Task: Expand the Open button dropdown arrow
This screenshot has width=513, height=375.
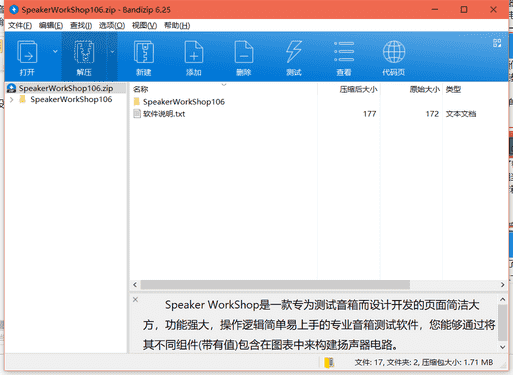Action: click(x=55, y=52)
